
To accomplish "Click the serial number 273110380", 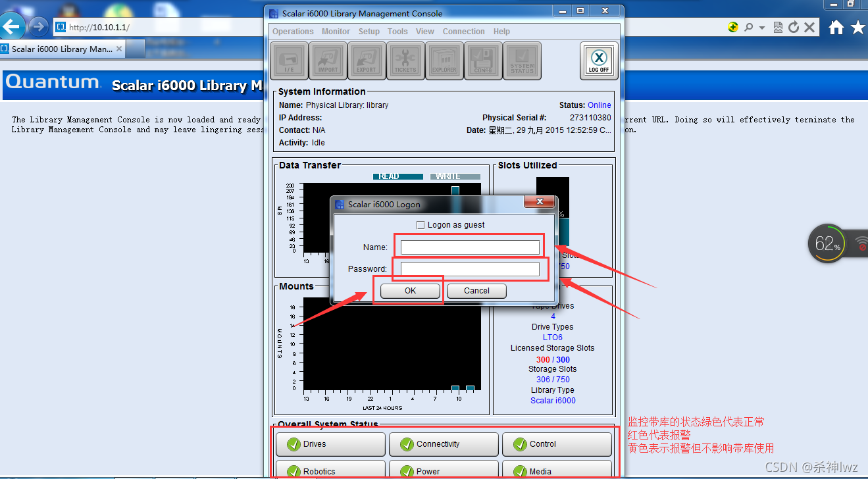I will pos(590,118).
